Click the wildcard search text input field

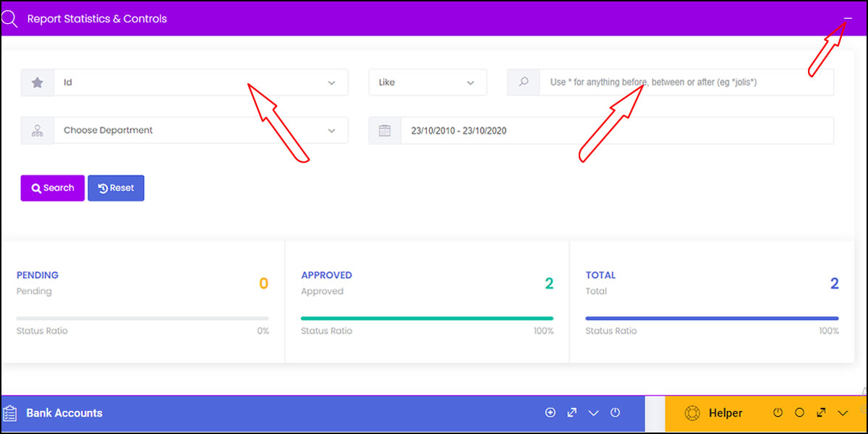point(686,82)
